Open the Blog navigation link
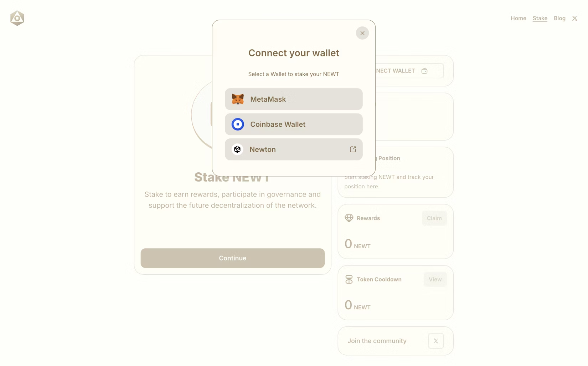Screen dimensions: 588x366 pos(559,18)
